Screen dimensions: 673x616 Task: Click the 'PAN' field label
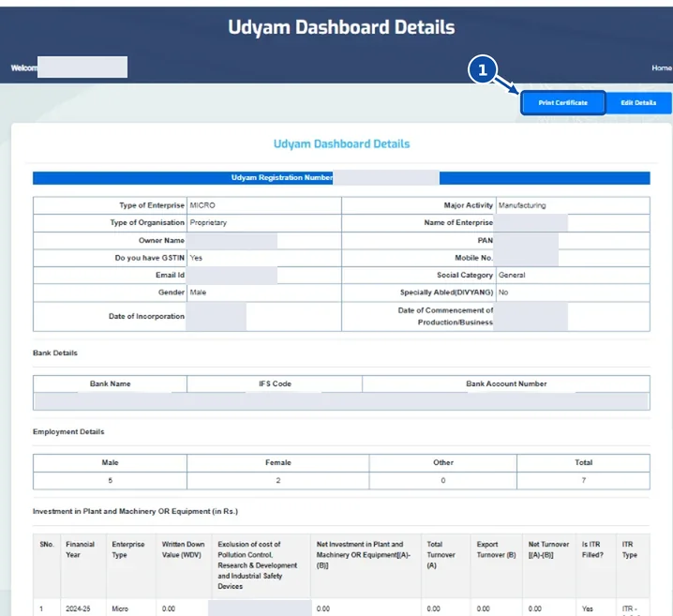pos(486,240)
